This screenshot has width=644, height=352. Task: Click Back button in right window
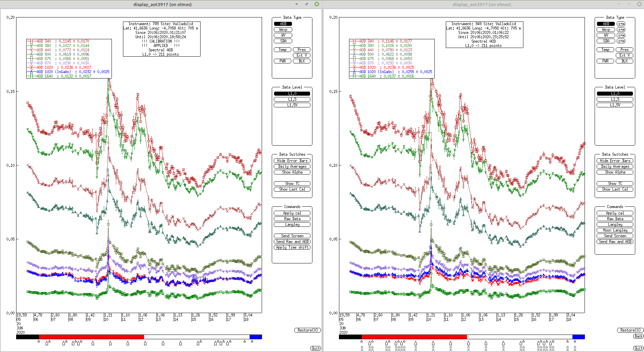[x=638, y=336]
